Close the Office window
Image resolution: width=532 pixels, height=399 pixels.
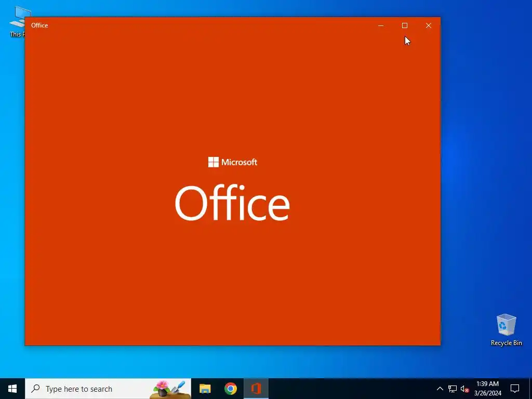pyautogui.click(x=429, y=25)
